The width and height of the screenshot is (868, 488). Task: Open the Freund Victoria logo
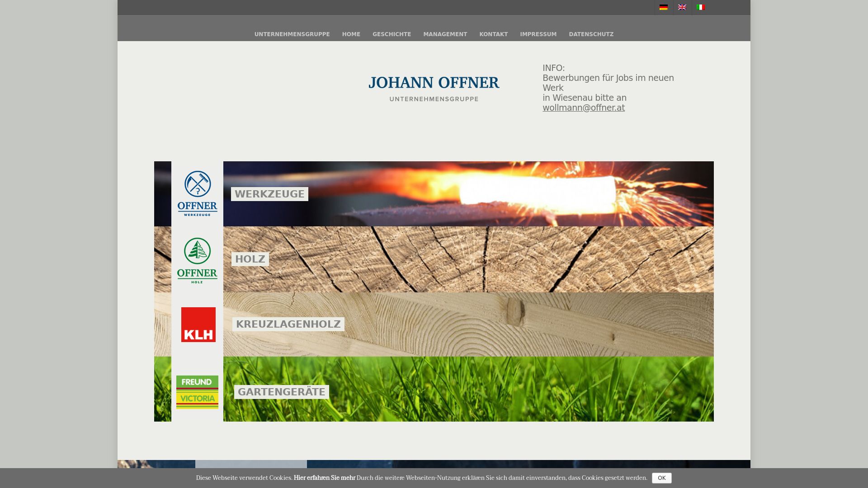(197, 392)
